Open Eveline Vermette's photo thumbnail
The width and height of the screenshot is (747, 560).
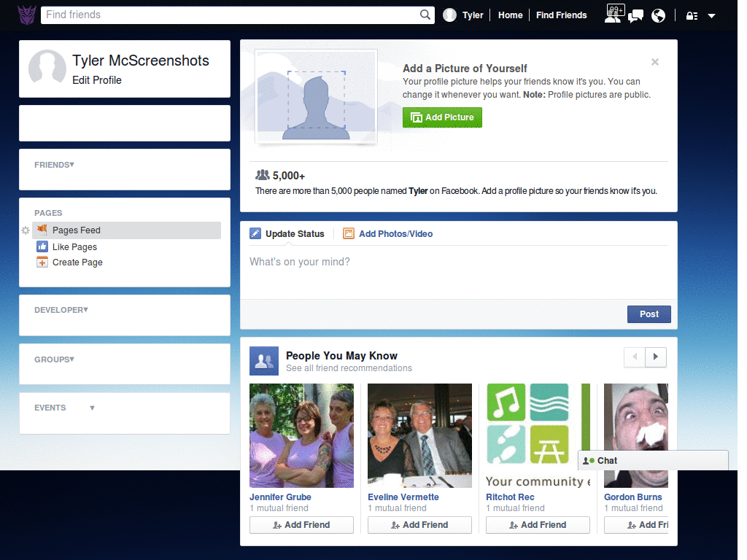click(419, 436)
